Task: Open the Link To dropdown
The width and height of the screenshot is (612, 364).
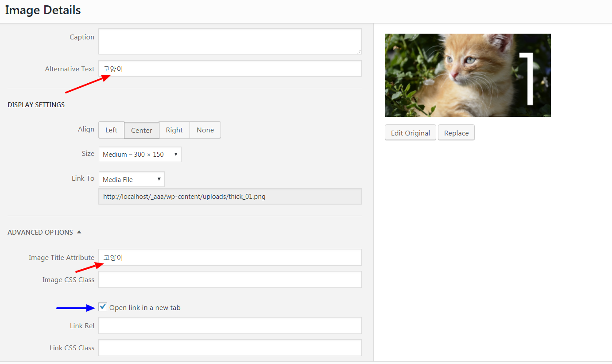Action: 132,179
